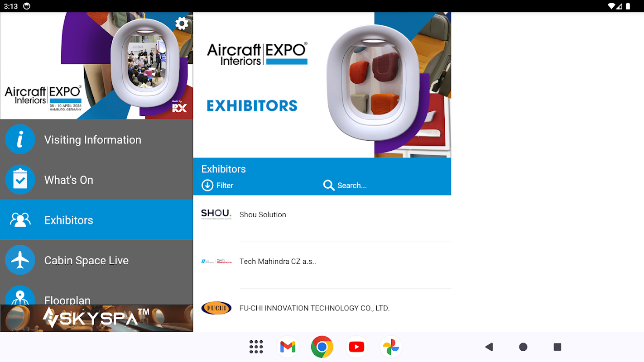The width and height of the screenshot is (644, 362).
Task: Open FUCHI logo thumbnail
Action: [216, 308]
